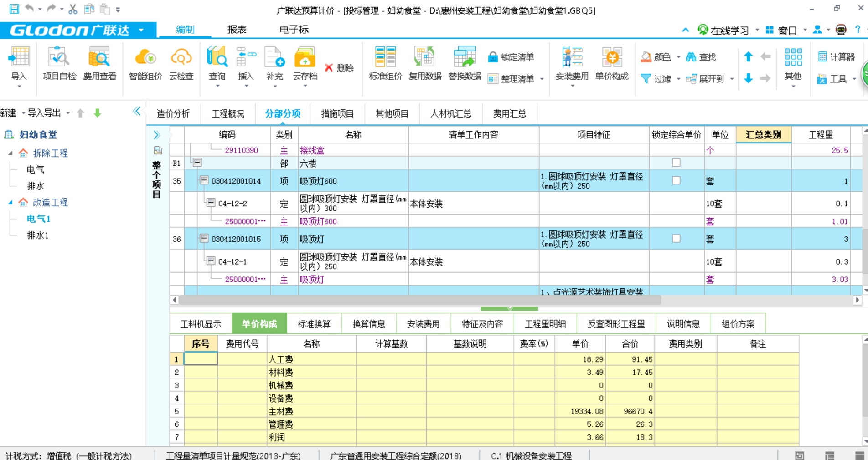The image size is (868, 460).
Task: Launch 智能组价 smart pricing
Action: click(145, 64)
